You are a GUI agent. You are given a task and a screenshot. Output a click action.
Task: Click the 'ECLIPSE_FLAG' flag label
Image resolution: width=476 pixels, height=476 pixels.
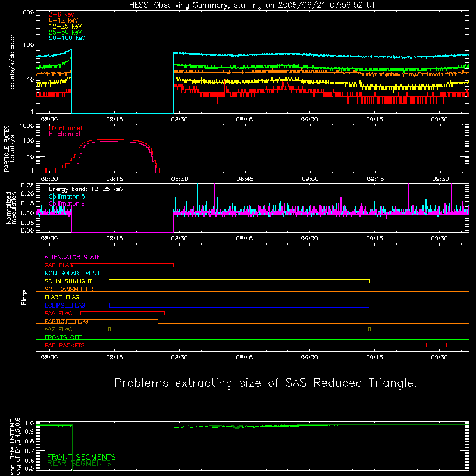click(x=65, y=305)
